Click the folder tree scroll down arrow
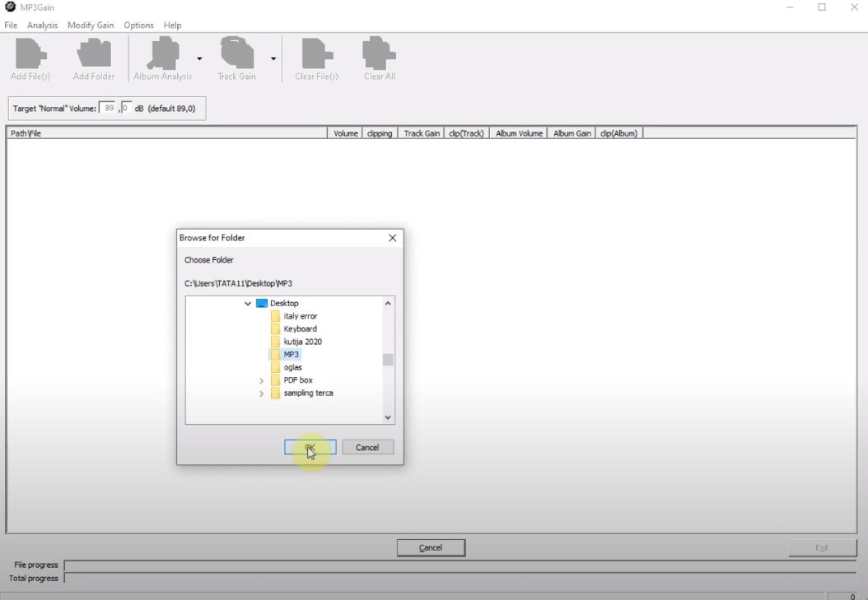 tap(388, 417)
